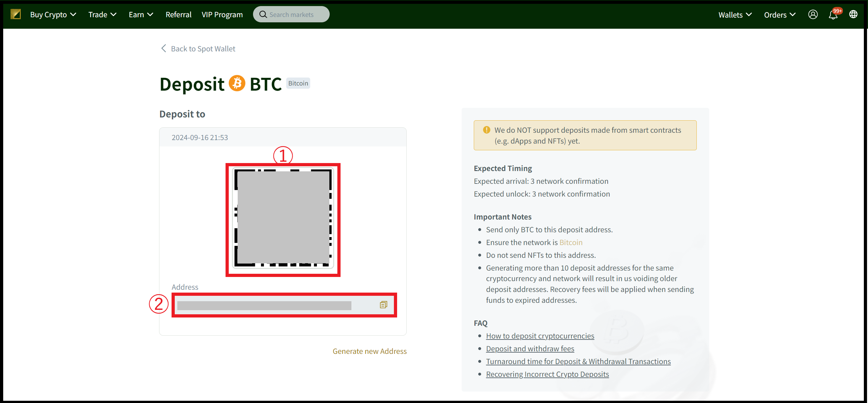Click the 'Expected Timing' heading

(x=503, y=168)
